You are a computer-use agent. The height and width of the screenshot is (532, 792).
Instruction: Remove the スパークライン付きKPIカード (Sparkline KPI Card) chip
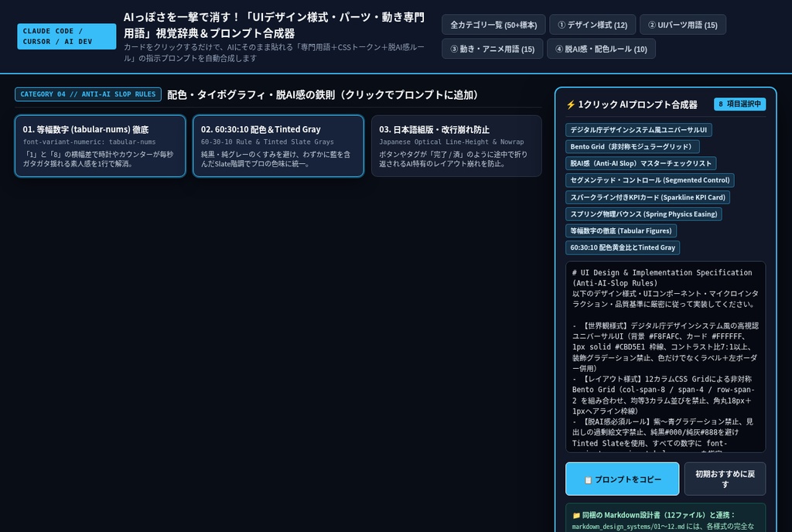647,197
